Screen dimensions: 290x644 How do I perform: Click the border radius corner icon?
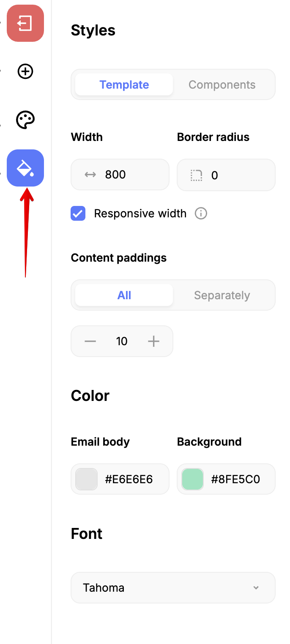coord(196,175)
